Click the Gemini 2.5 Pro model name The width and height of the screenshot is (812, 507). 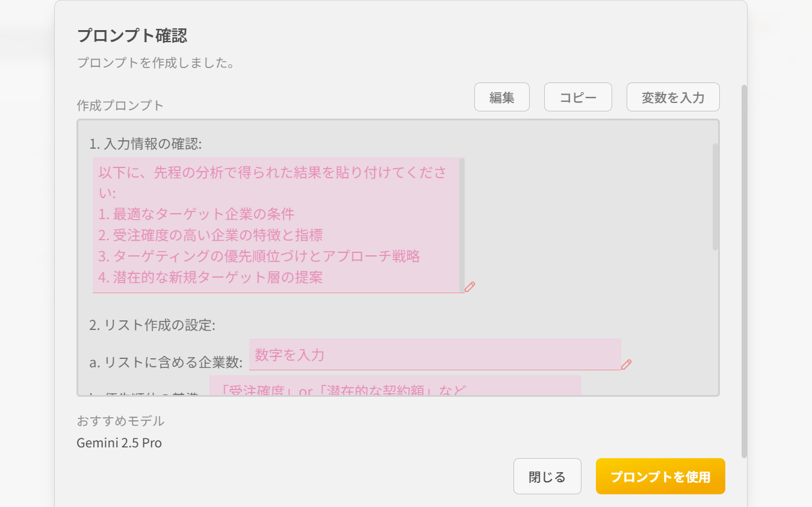[119, 443]
